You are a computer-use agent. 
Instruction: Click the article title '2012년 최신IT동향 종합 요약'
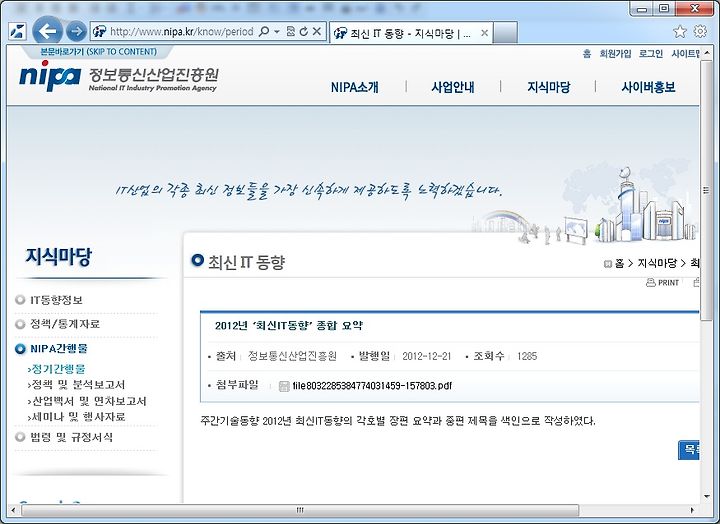pyautogui.click(x=289, y=325)
